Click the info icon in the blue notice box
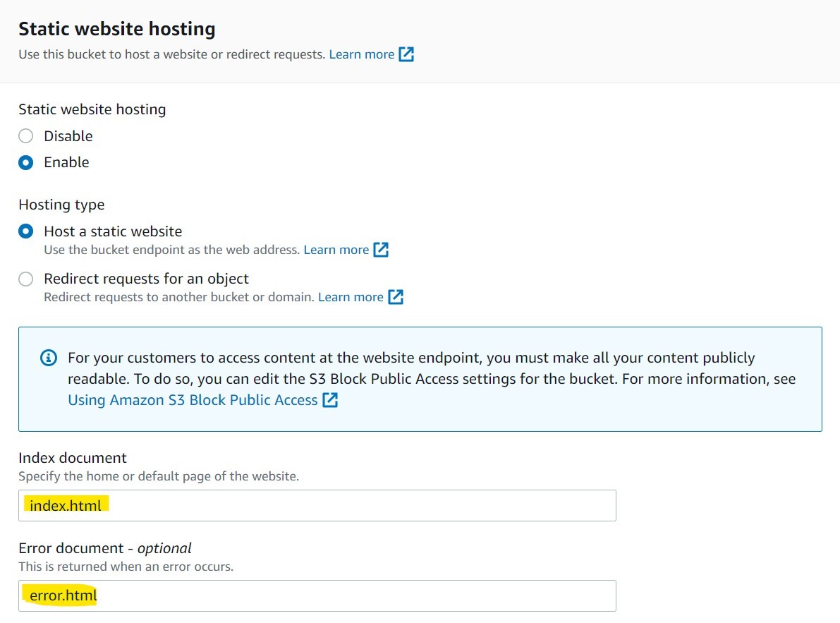Screen dimensions: 840x623 coord(48,358)
